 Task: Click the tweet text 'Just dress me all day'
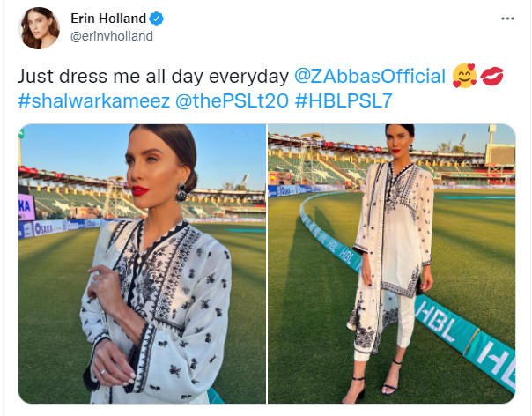click(x=93, y=76)
